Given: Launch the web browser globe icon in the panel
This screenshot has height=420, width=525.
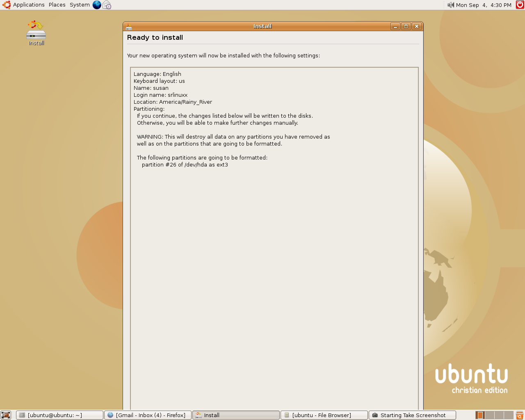Looking at the screenshot, I should (97, 5).
